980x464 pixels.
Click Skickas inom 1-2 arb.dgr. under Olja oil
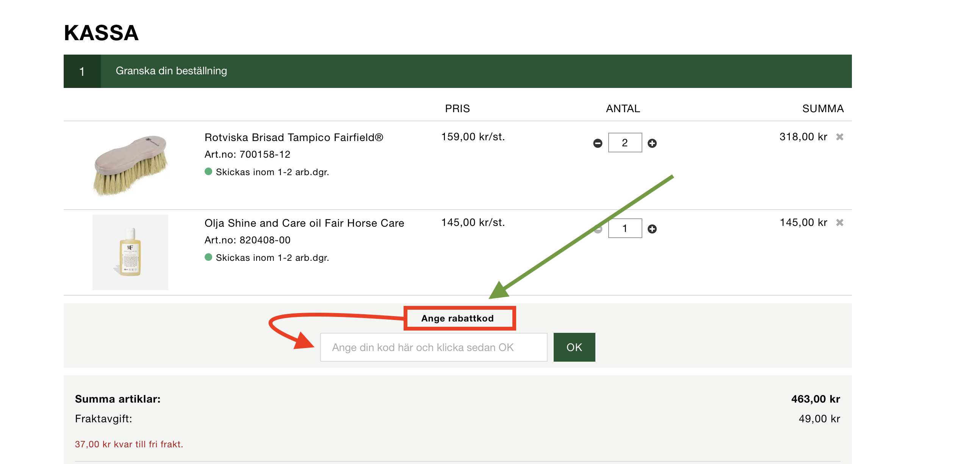pos(272,258)
